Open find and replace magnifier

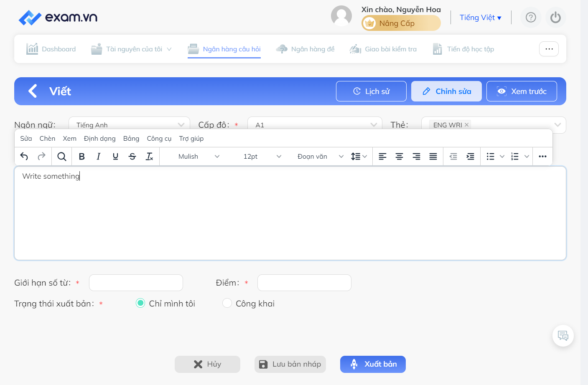pos(62,157)
